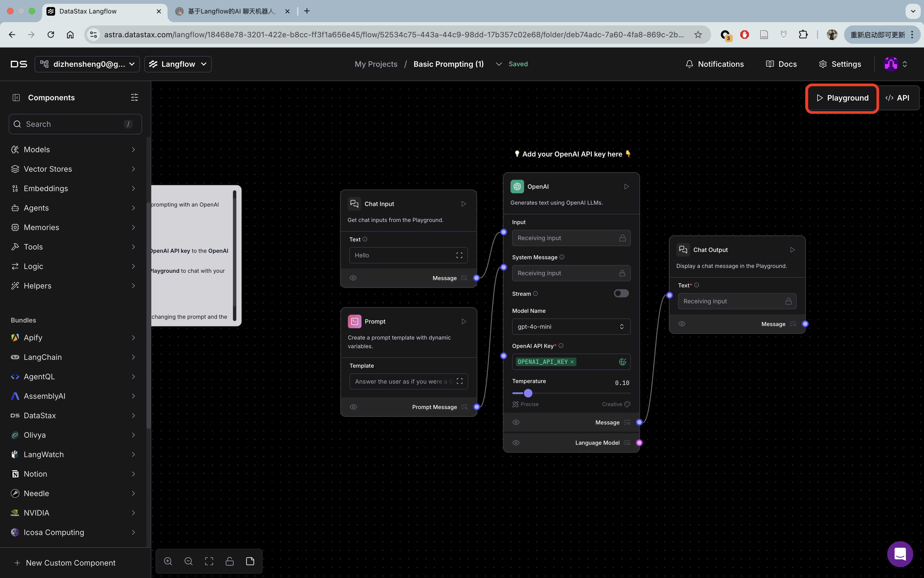Open the Langflow product dropdown

click(x=178, y=64)
